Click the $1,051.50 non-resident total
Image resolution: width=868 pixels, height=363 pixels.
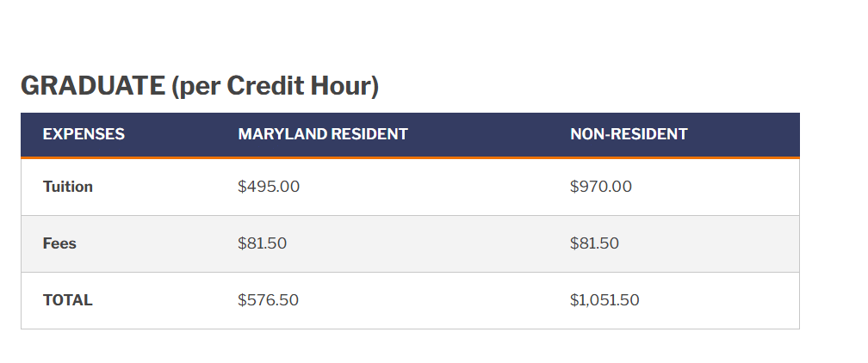pos(604,300)
